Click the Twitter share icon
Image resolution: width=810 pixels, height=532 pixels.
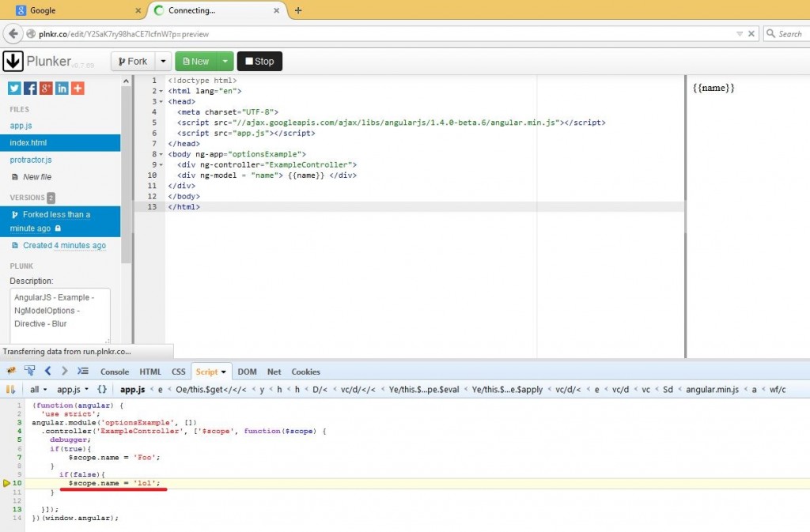[x=15, y=89]
